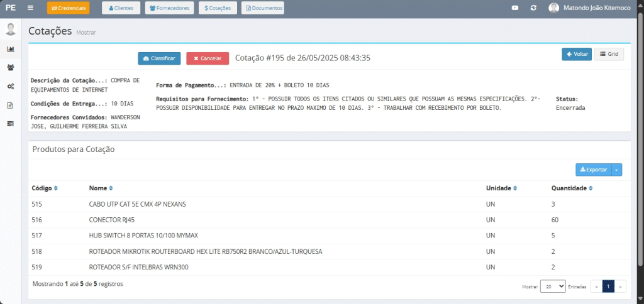Click product code 517
Screen dimensions: 644x304
pyautogui.click(x=36, y=236)
